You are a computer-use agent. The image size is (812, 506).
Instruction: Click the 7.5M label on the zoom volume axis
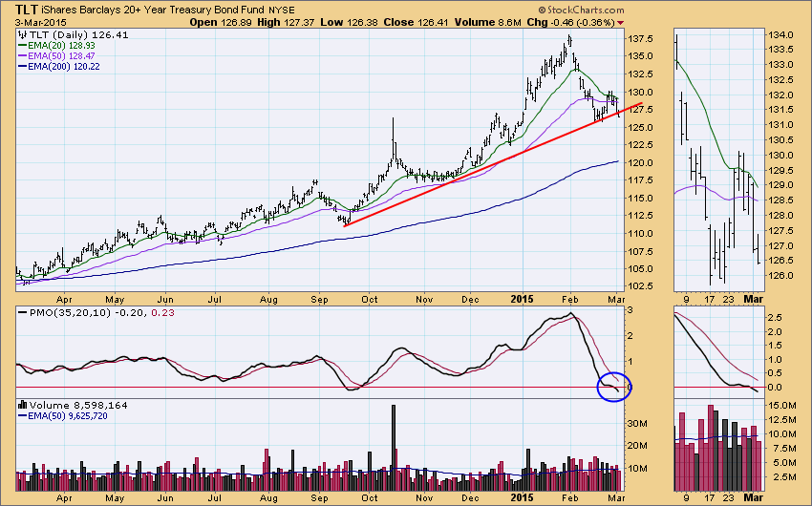pyautogui.click(x=782, y=449)
